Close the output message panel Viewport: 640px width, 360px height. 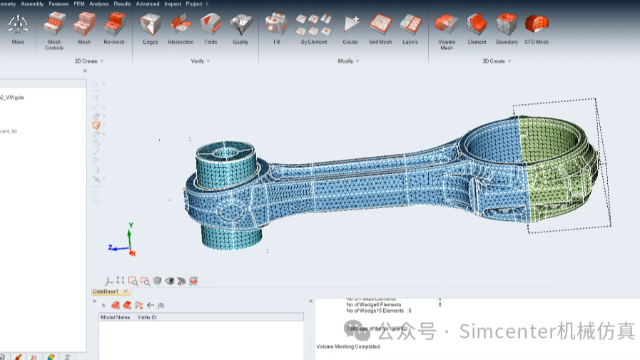click(x=311, y=301)
